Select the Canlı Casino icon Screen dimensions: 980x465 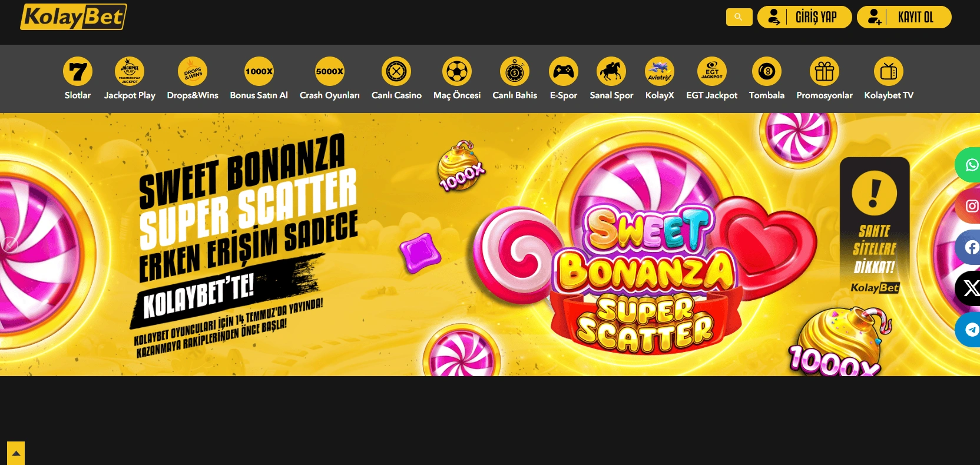pyautogui.click(x=396, y=71)
